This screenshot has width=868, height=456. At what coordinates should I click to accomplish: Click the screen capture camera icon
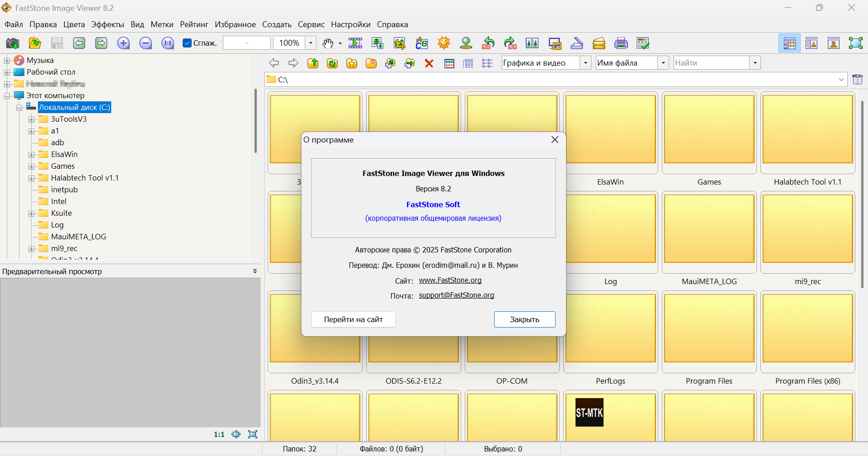12,43
